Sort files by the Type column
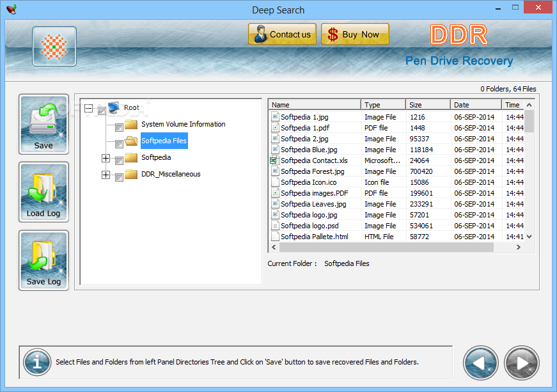The height and width of the screenshot is (392, 557). (382, 104)
